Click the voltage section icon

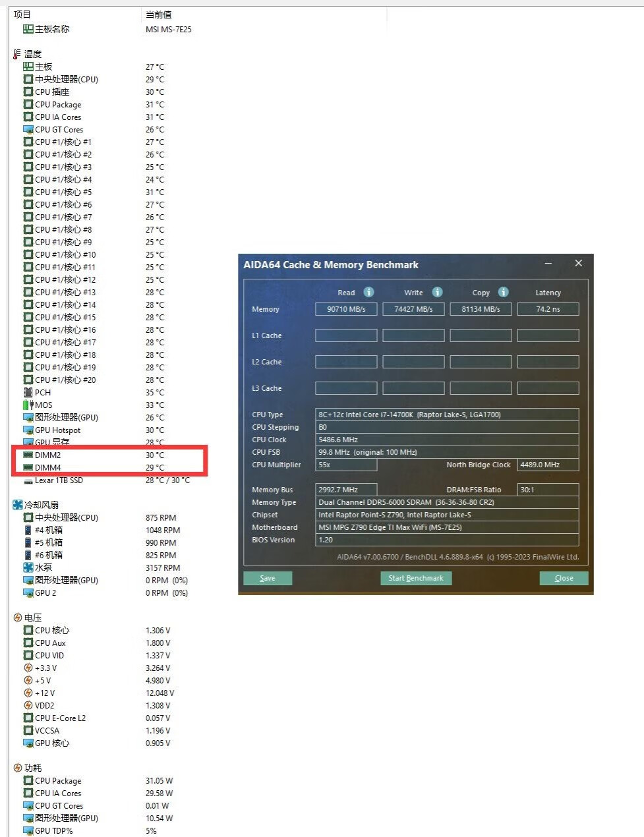pyautogui.click(x=18, y=618)
